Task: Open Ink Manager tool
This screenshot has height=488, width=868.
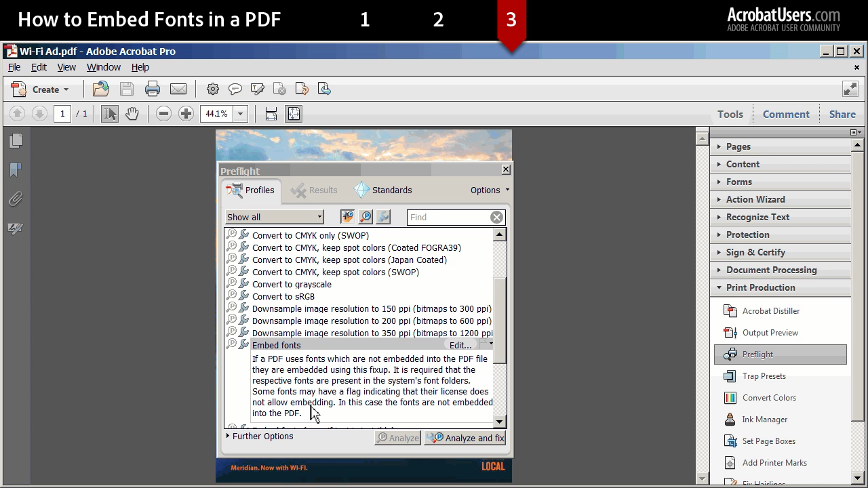Action: click(764, 420)
